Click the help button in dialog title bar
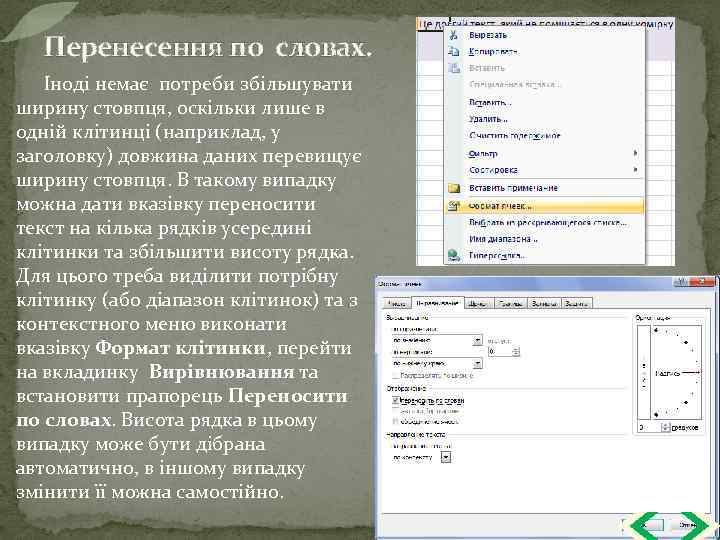Viewport: 720px width, 540px height. pyautogui.click(x=681, y=282)
